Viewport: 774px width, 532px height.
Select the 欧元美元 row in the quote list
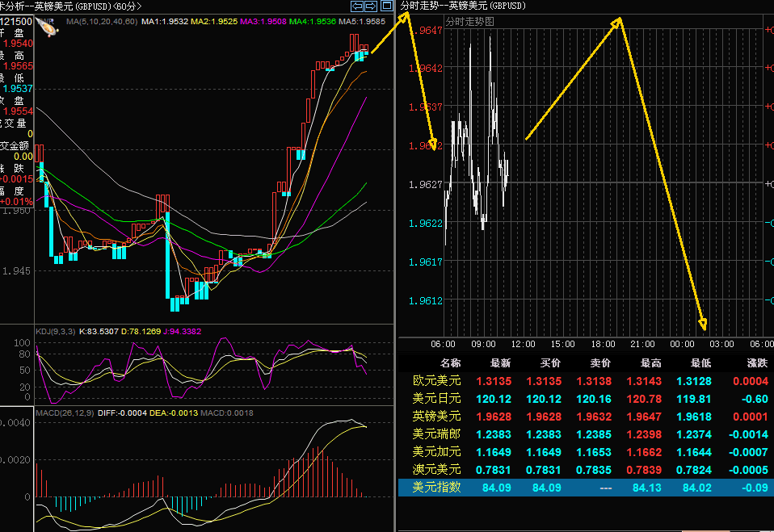click(x=436, y=381)
